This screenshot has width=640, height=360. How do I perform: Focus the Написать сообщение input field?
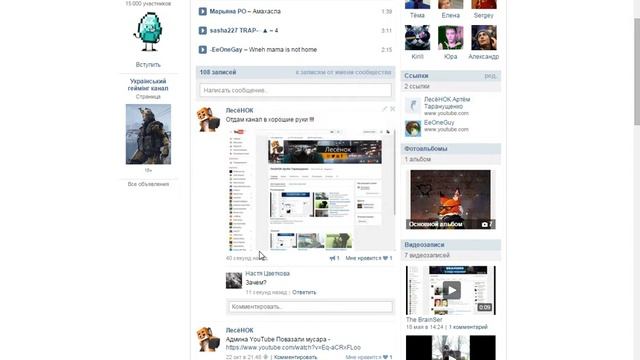(x=296, y=90)
